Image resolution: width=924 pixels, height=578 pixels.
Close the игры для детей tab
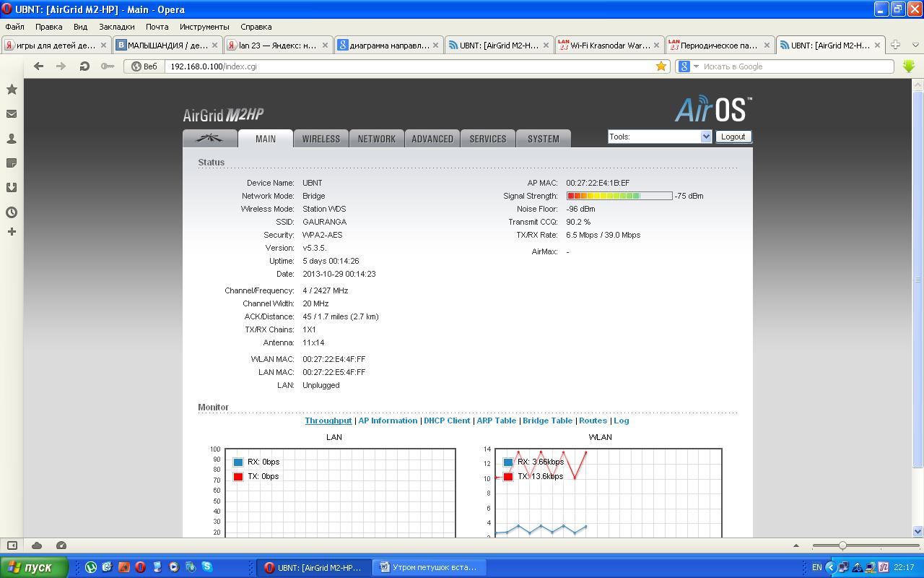point(103,45)
